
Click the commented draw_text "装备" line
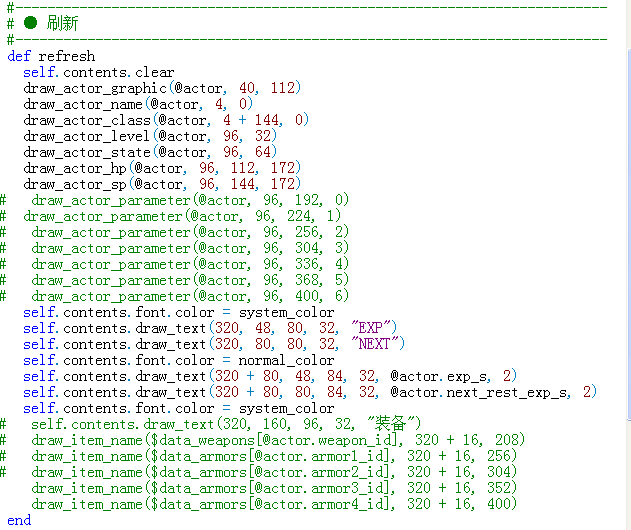click(210, 424)
